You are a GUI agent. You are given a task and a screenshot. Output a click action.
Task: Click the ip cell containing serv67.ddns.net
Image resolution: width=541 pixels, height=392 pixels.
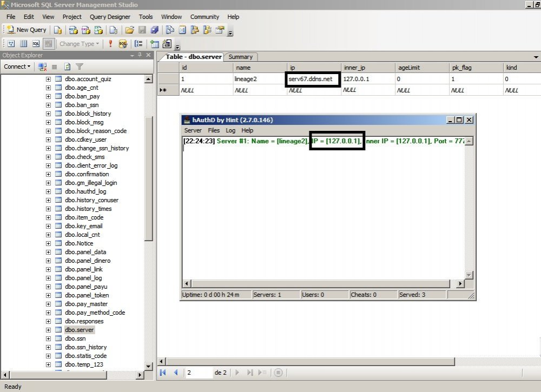313,79
